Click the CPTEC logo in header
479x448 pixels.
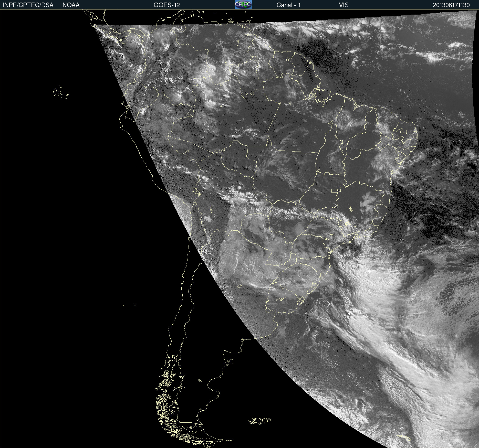[243, 5]
